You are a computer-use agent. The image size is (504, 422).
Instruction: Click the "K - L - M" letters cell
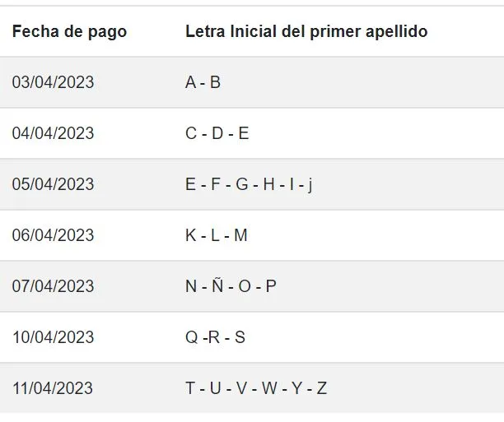point(217,235)
